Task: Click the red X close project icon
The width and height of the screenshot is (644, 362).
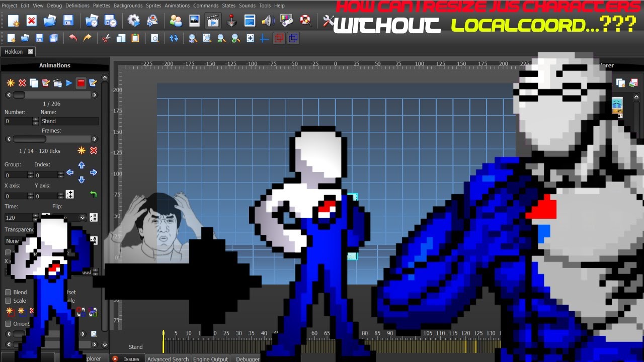Action: click(x=31, y=21)
